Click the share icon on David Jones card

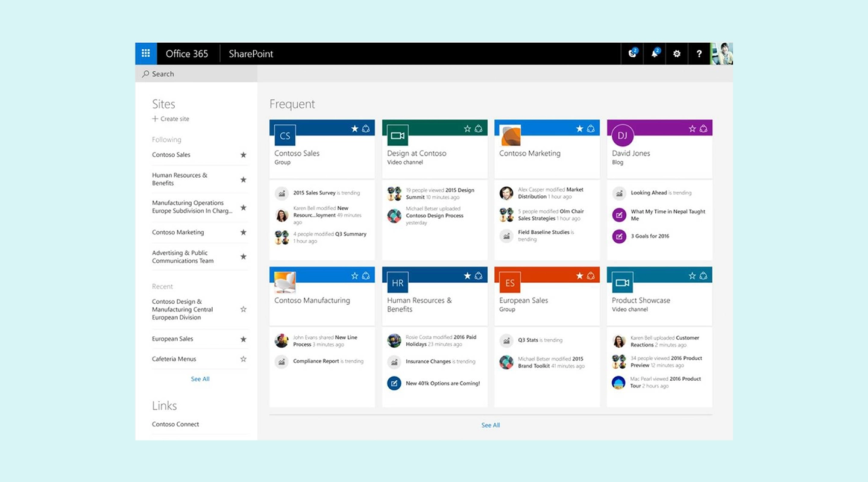703,128
